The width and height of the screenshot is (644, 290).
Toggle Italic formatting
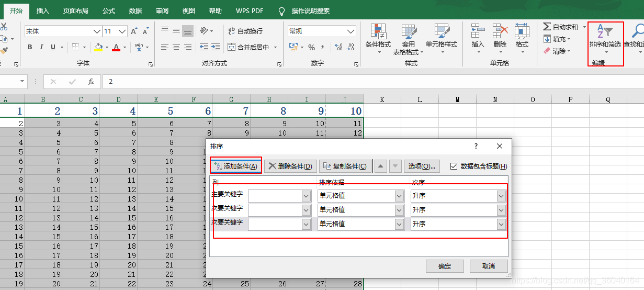coord(42,47)
